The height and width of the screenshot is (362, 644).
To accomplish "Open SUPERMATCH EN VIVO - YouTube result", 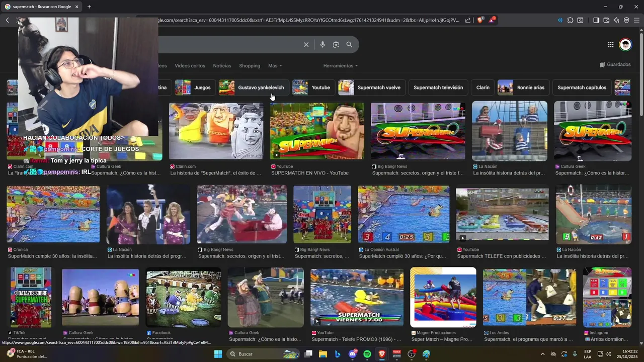I will [317, 131].
